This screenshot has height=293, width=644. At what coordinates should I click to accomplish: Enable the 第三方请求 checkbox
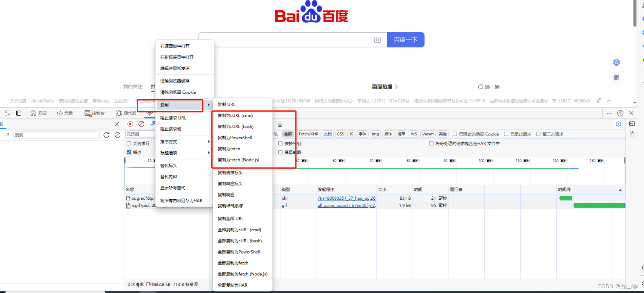click(x=538, y=134)
